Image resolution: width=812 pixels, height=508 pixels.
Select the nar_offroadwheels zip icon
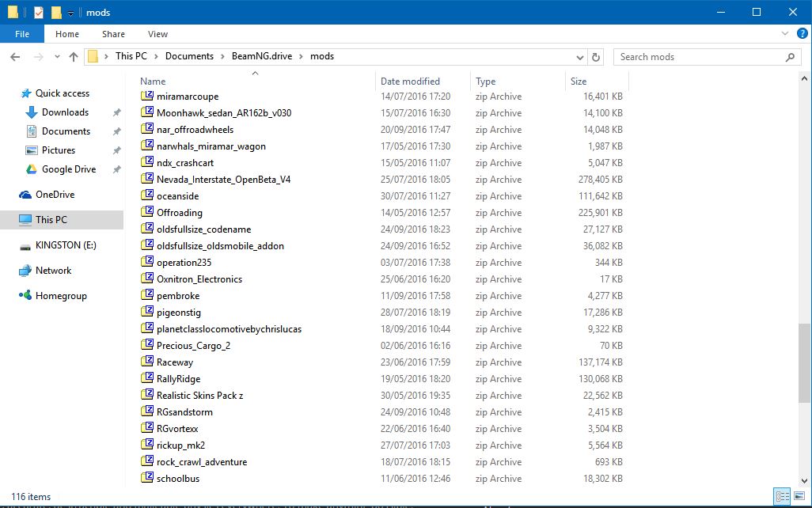147,128
